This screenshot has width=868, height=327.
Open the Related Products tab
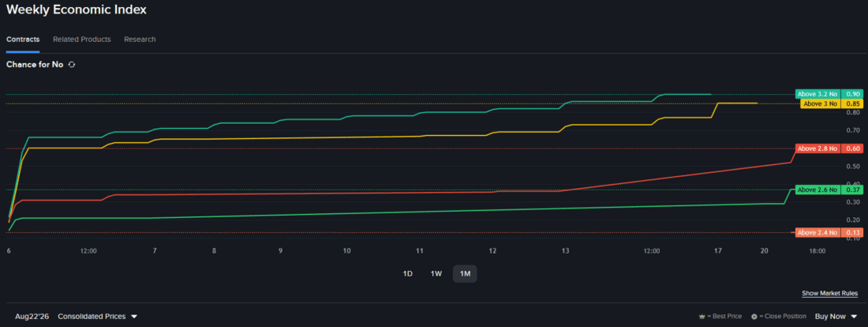click(82, 39)
